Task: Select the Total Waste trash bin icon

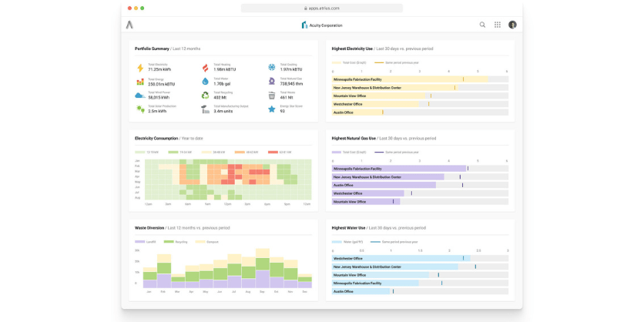Action: pyautogui.click(x=271, y=96)
